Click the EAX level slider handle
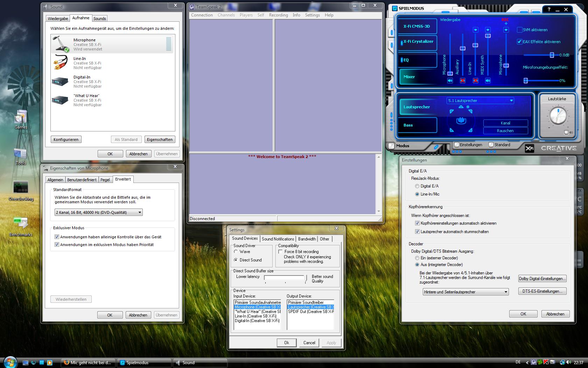This screenshot has width=588, height=368. (552, 55)
